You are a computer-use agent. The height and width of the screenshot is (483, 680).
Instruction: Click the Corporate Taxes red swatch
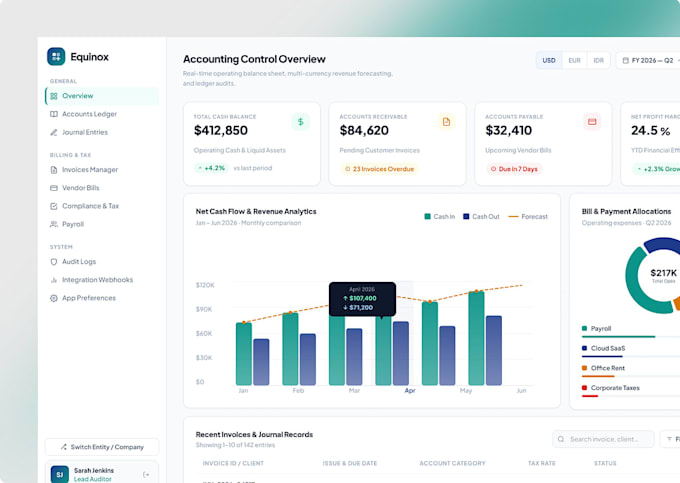click(584, 388)
